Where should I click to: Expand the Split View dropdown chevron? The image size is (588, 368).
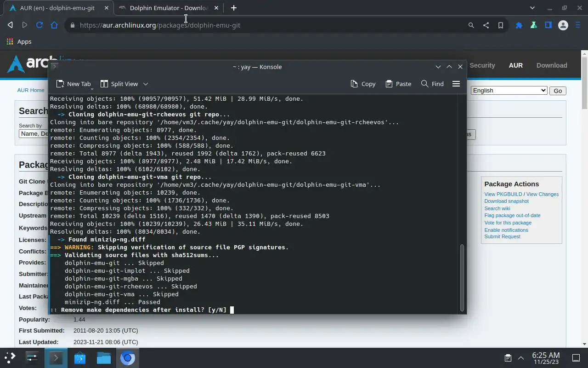146,84
